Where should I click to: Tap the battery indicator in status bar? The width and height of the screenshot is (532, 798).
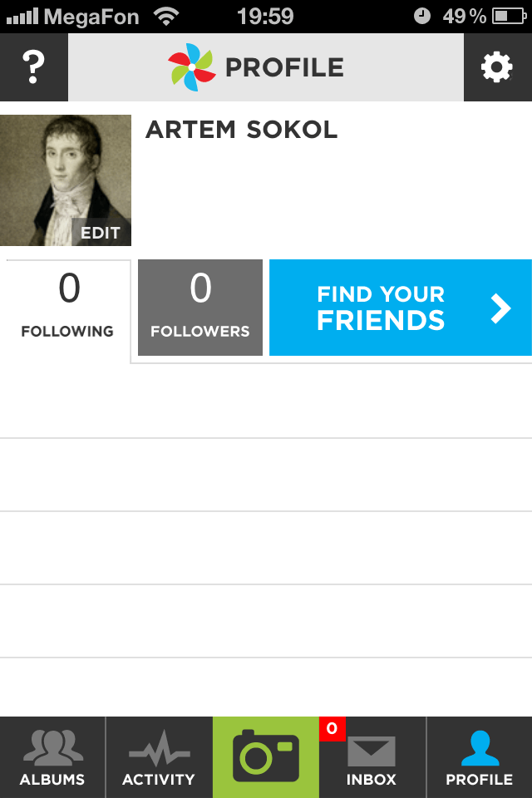pos(509,17)
